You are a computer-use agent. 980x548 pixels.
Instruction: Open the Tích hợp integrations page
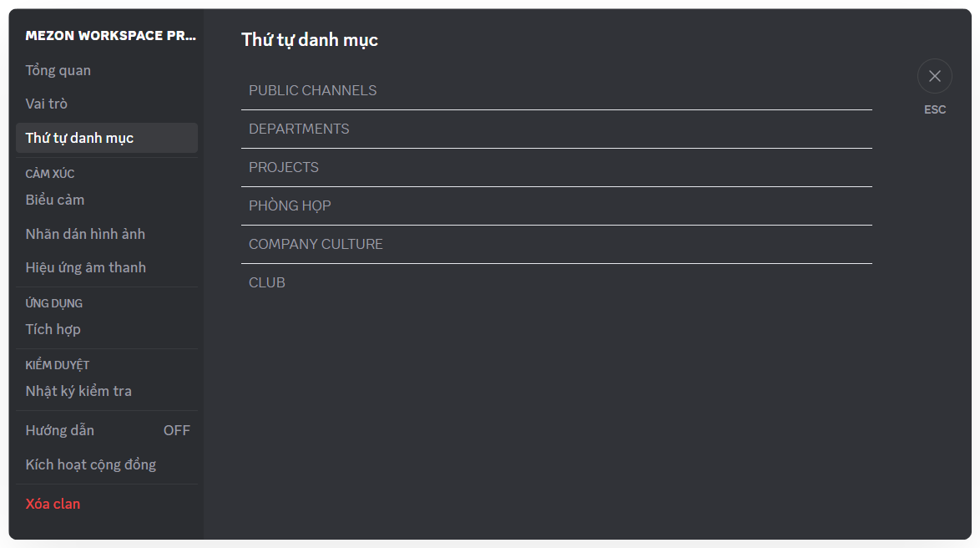tap(53, 329)
